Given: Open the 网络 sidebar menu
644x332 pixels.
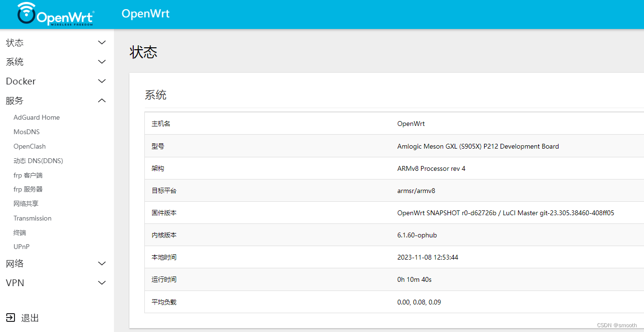Looking at the screenshot, I should tap(14, 264).
